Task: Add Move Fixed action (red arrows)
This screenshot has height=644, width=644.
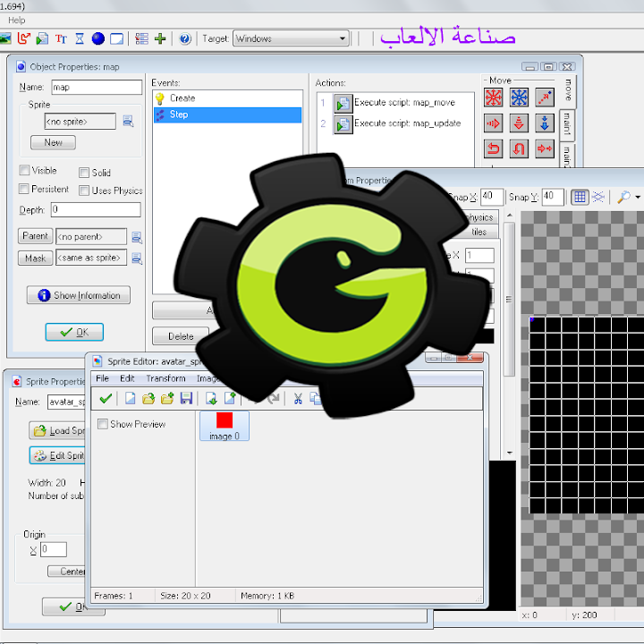Action: 493,97
